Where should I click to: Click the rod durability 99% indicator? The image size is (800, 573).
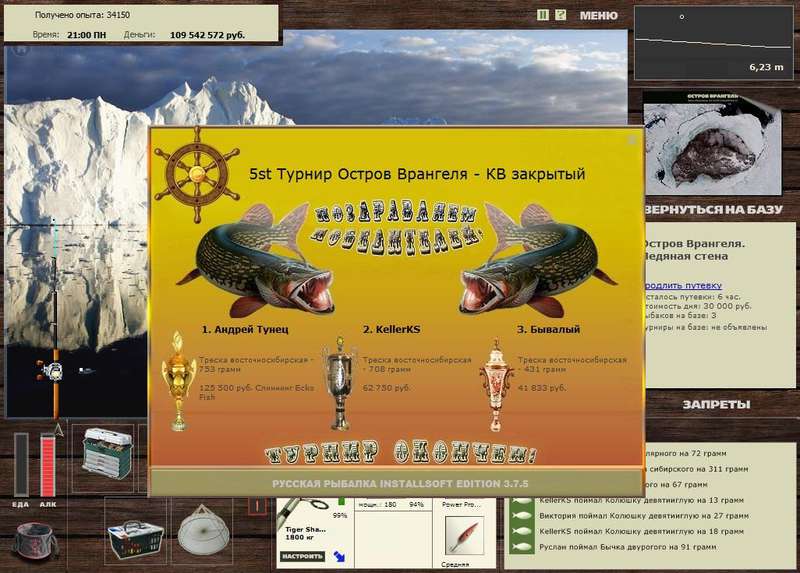[x=340, y=515]
